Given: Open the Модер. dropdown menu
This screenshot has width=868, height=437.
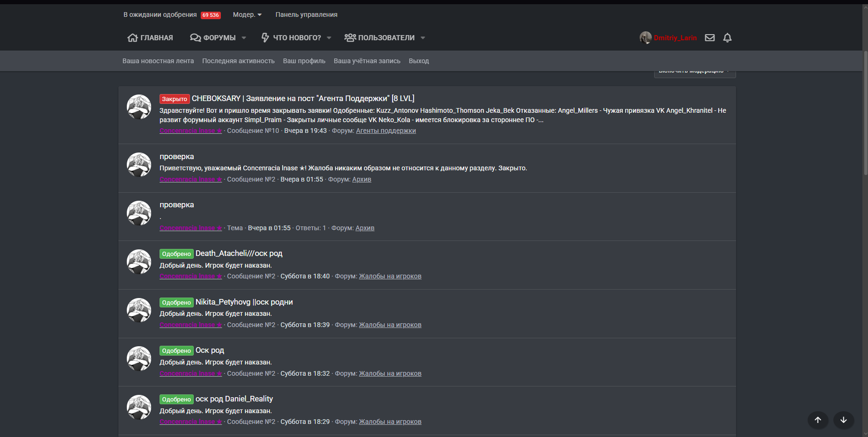Looking at the screenshot, I should 247,15.
